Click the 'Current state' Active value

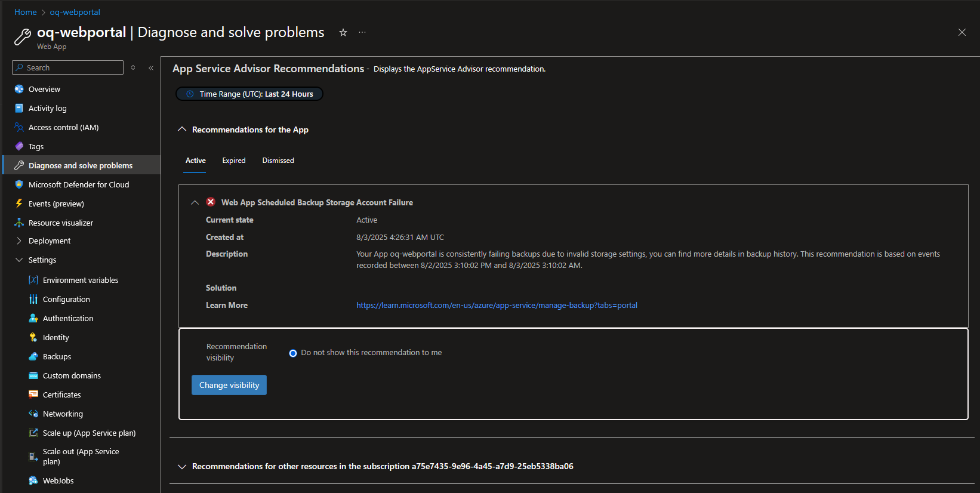366,220
